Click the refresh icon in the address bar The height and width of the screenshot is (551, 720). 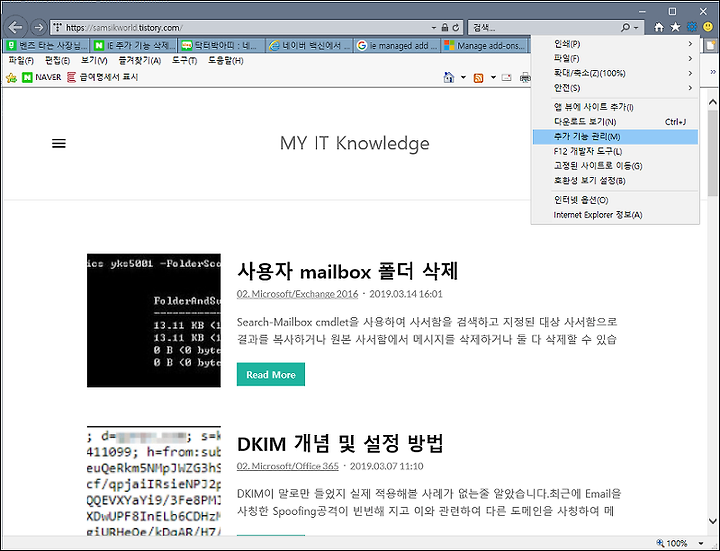[x=456, y=28]
